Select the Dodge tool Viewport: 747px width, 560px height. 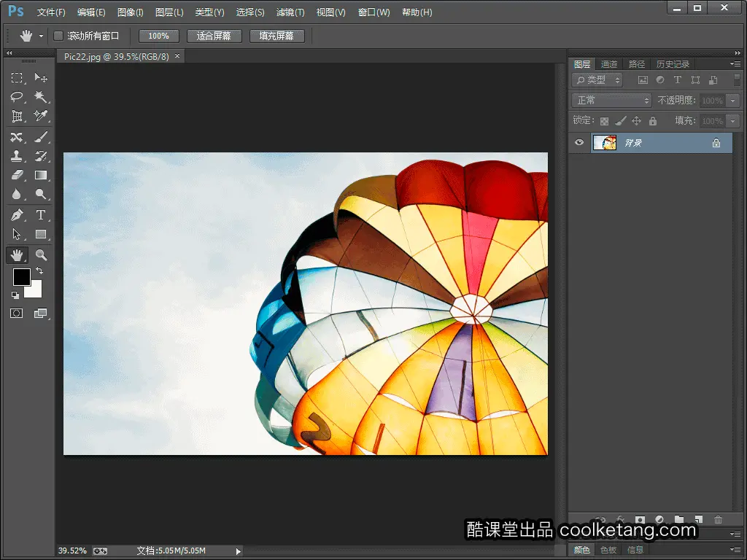(41, 194)
